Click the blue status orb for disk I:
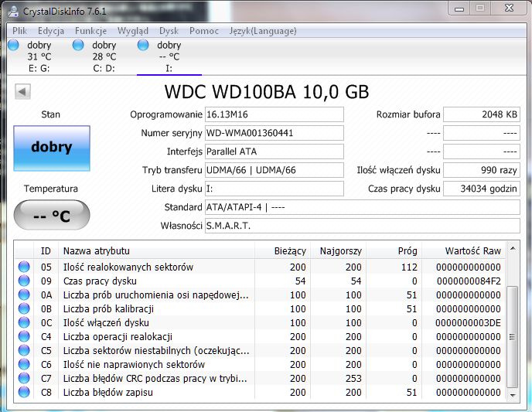This screenshot has width=532, height=412. pyautogui.click(x=143, y=45)
